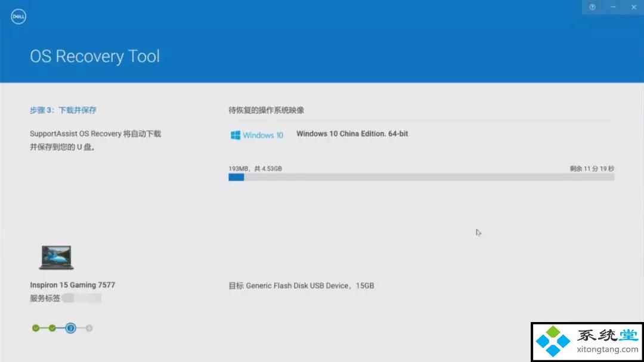
Task: Close the OS Recovery Tool window
Action: coord(634,7)
